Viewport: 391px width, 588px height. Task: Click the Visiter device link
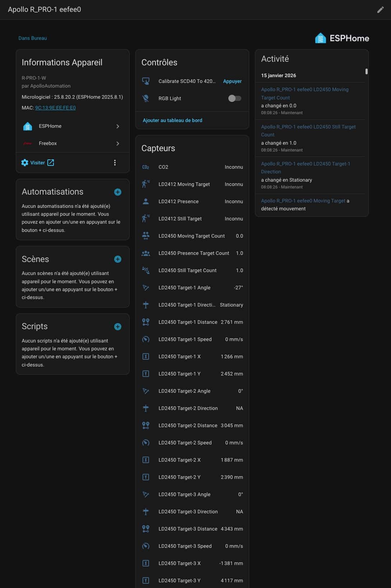tap(38, 163)
